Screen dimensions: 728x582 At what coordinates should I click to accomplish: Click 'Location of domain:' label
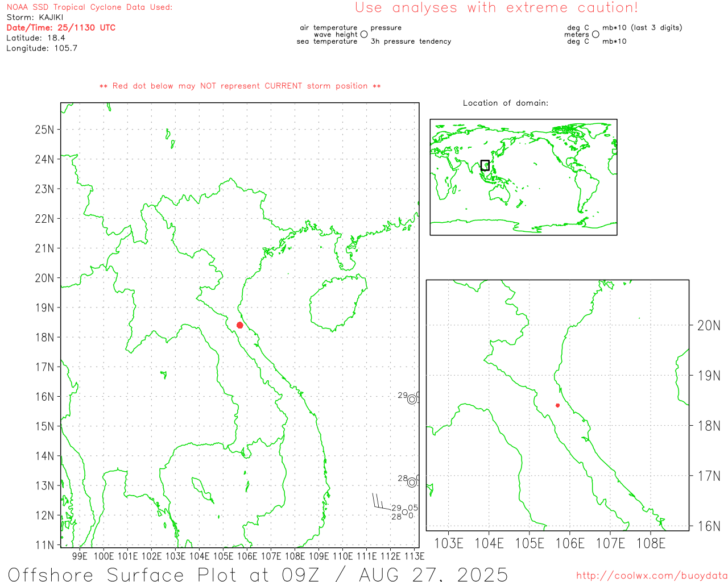tap(506, 103)
